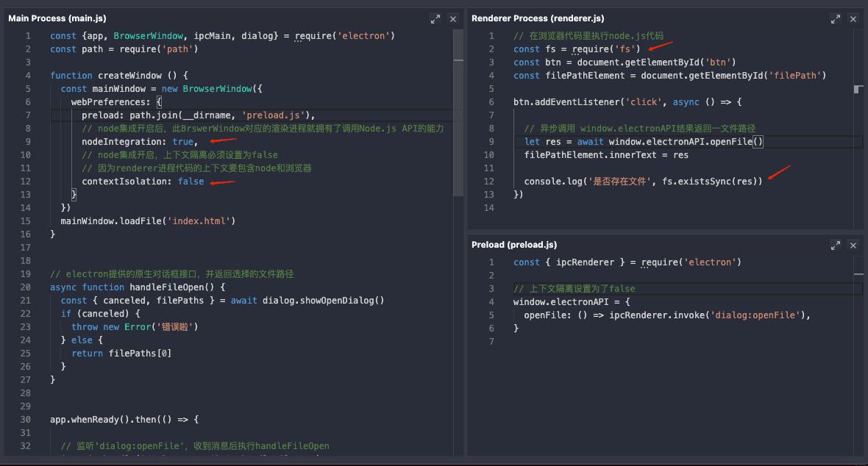Click the Renderer Process editor minimap scrollbar

click(858, 89)
